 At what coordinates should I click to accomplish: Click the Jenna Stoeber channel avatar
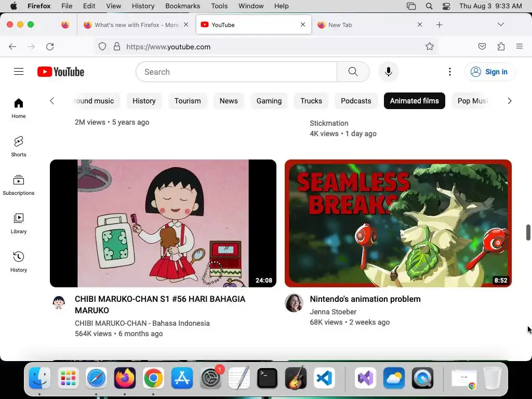point(294,303)
